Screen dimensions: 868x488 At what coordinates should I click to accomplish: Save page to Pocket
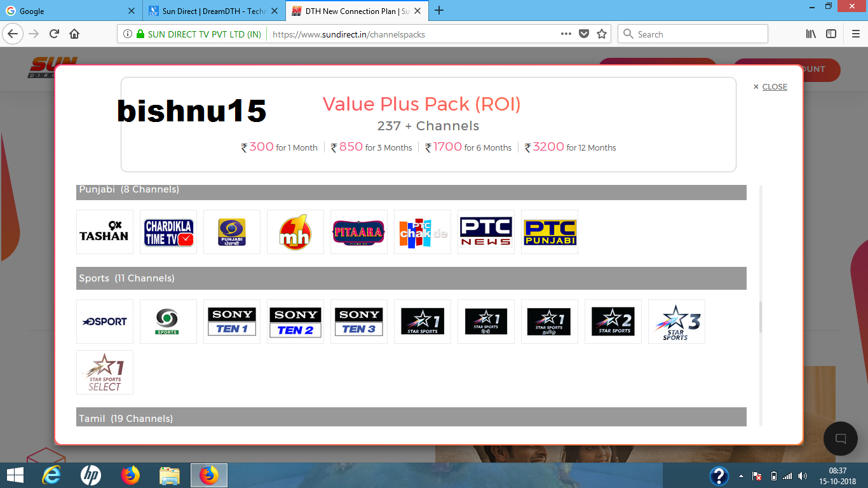(x=584, y=34)
